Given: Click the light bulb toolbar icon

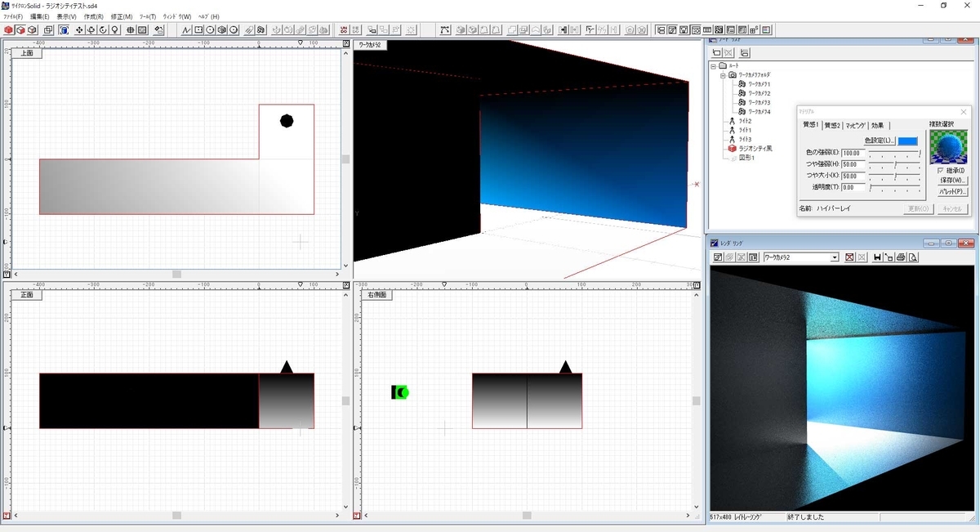Looking at the screenshot, I should 115,30.
